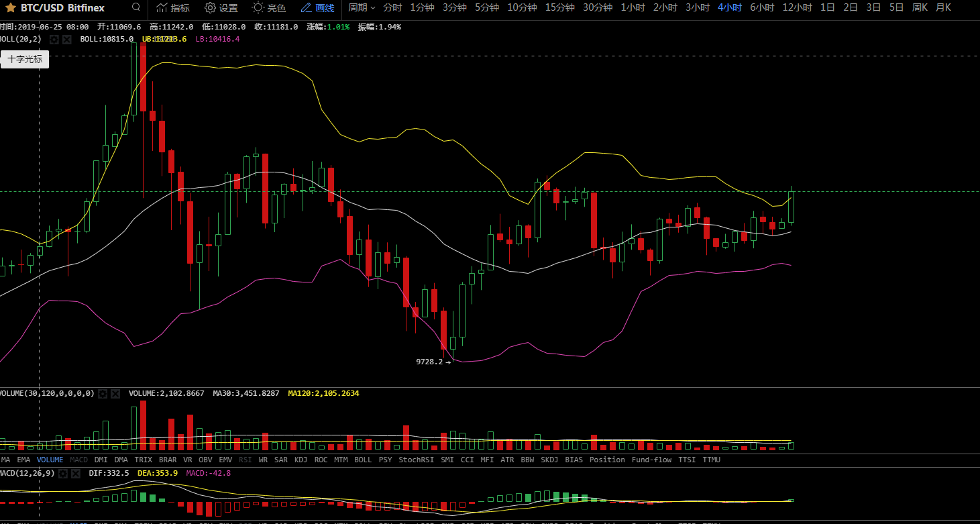Viewport: 980px width, 524px height.
Task: Select the VR indicator tab
Action: [x=188, y=460]
